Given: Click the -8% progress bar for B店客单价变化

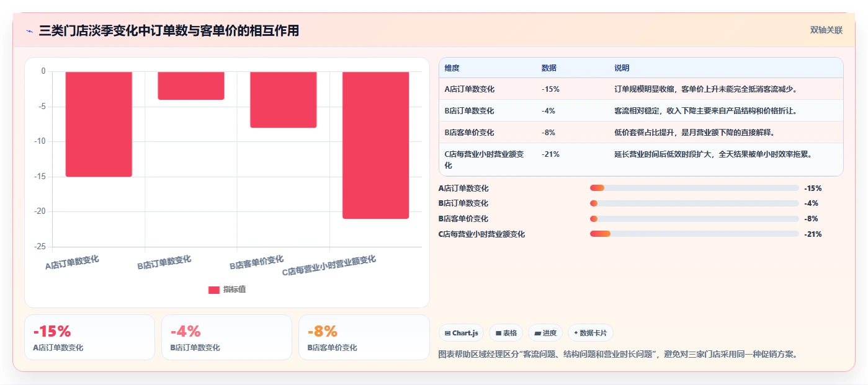Looking at the screenshot, I should click(694, 219).
